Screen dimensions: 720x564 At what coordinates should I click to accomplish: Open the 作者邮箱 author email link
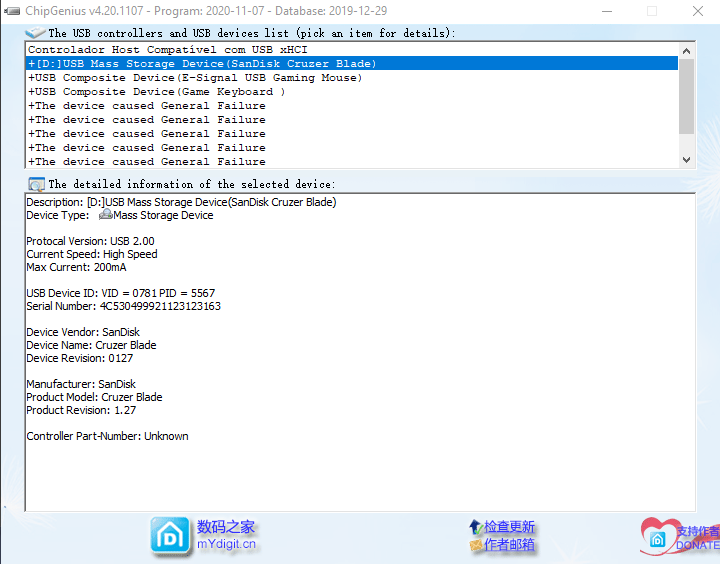pyautogui.click(x=509, y=545)
